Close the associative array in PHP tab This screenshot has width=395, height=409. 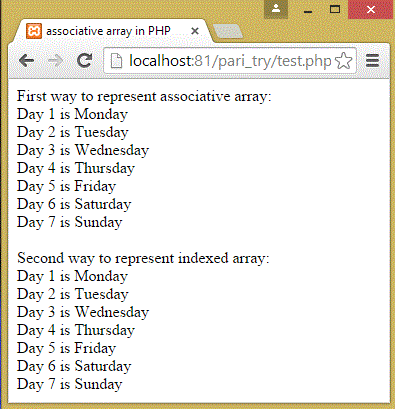click(x=195, y=31)
